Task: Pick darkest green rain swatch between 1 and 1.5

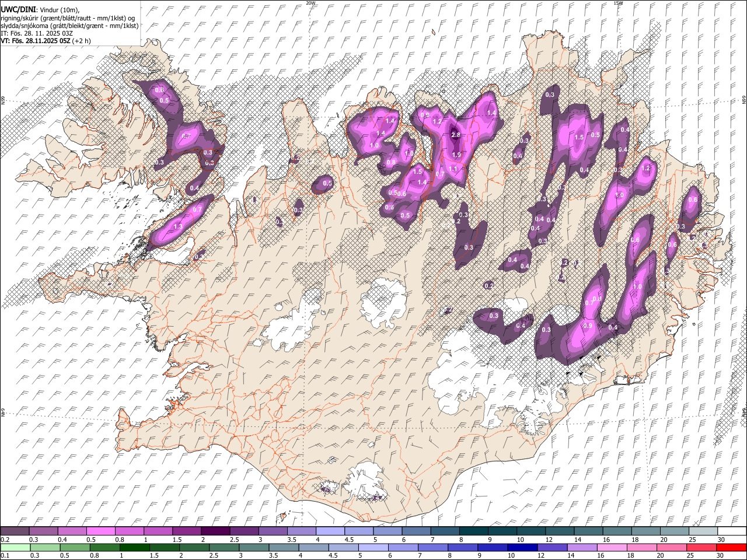Action: pos(134,547)
